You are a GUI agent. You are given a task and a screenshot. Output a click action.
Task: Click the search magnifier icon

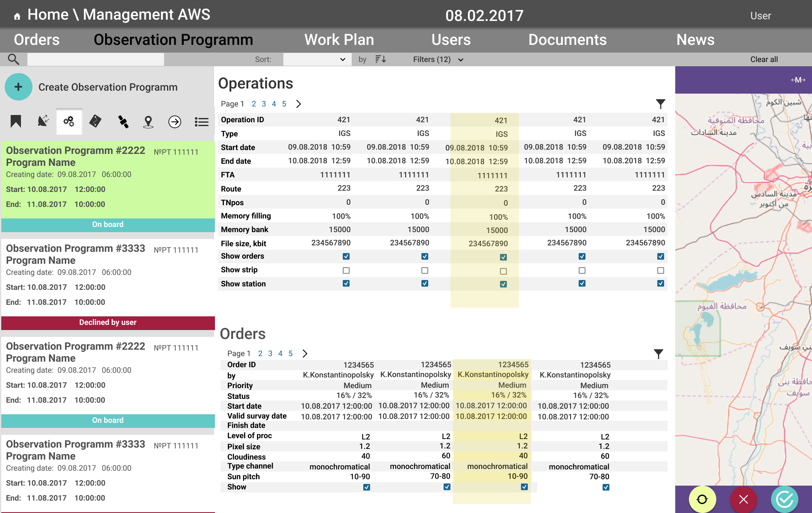point(14,59)
